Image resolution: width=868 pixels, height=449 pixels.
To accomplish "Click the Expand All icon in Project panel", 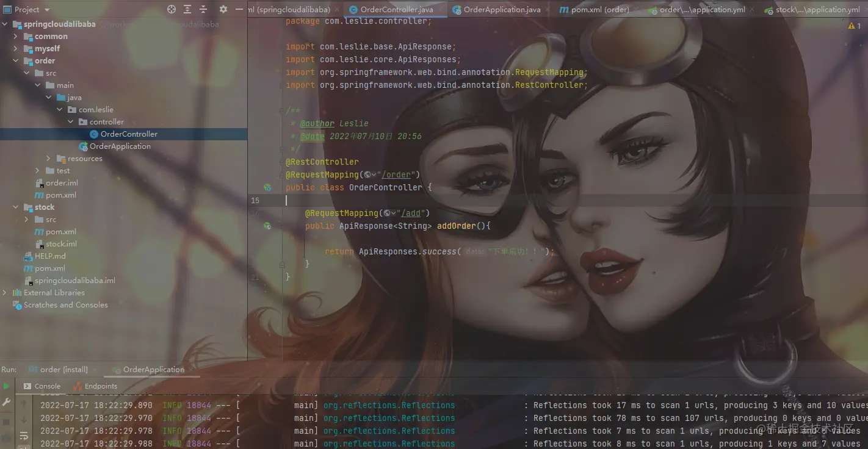I will pos(187,9).
